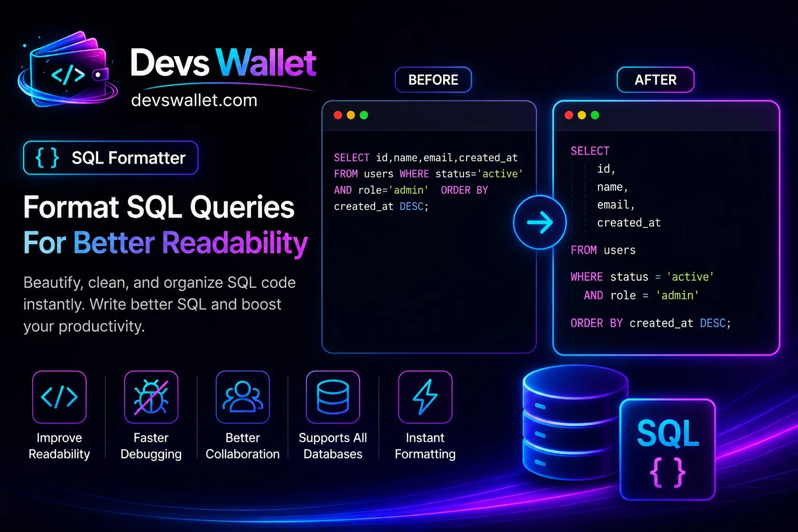Click green dot in AFTER window
The width and height of the screenshot is (798, 532).
pyautogui.click(x=595, y=115)
